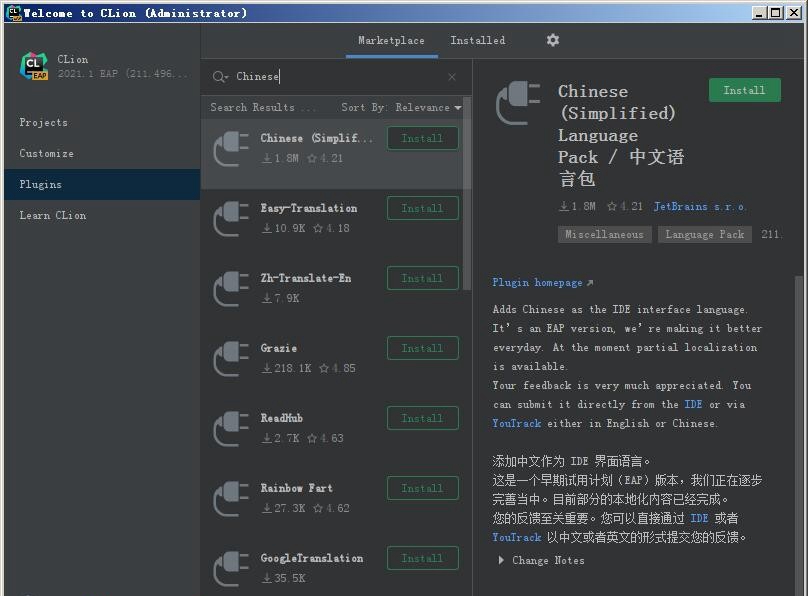Viewport: 808px width, 596px height.
Task: Click green Install button in details pane
Action: point(745,90)
